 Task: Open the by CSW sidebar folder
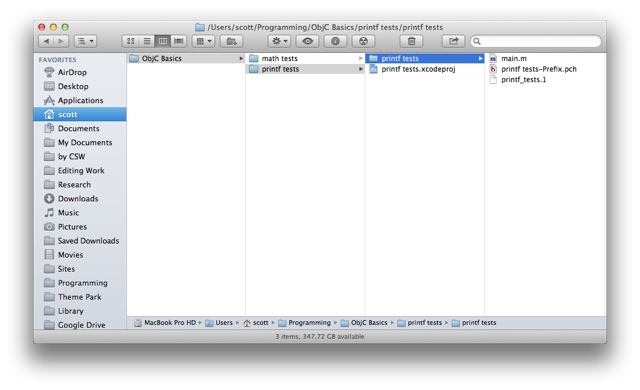71,157
